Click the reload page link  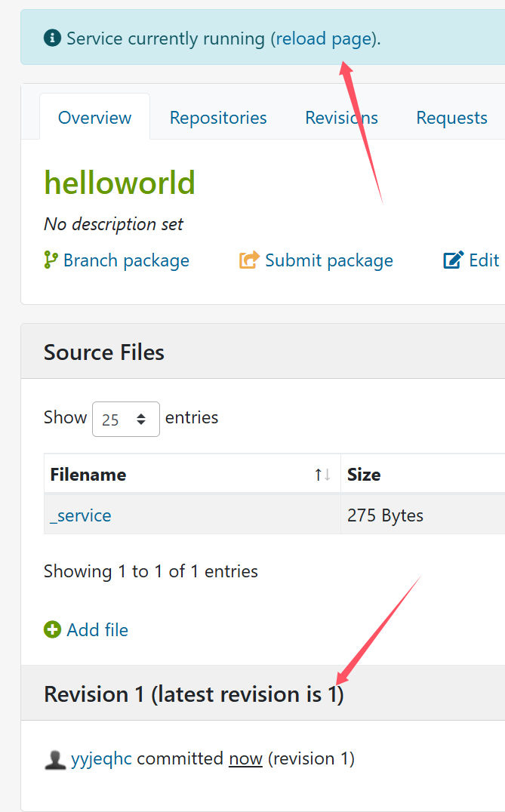(x=325, y=38)
